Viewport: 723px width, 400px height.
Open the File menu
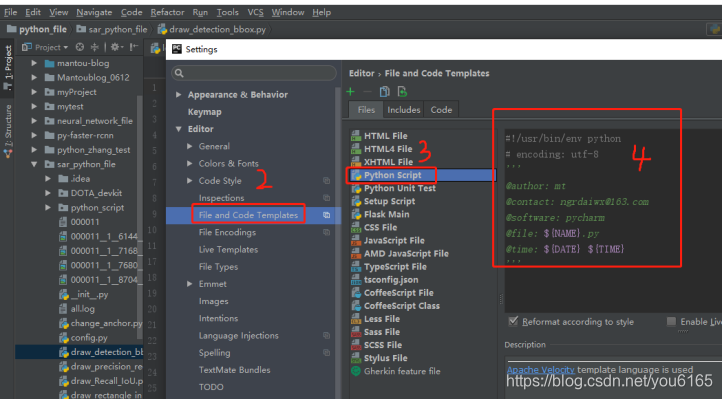coord(10,12)
